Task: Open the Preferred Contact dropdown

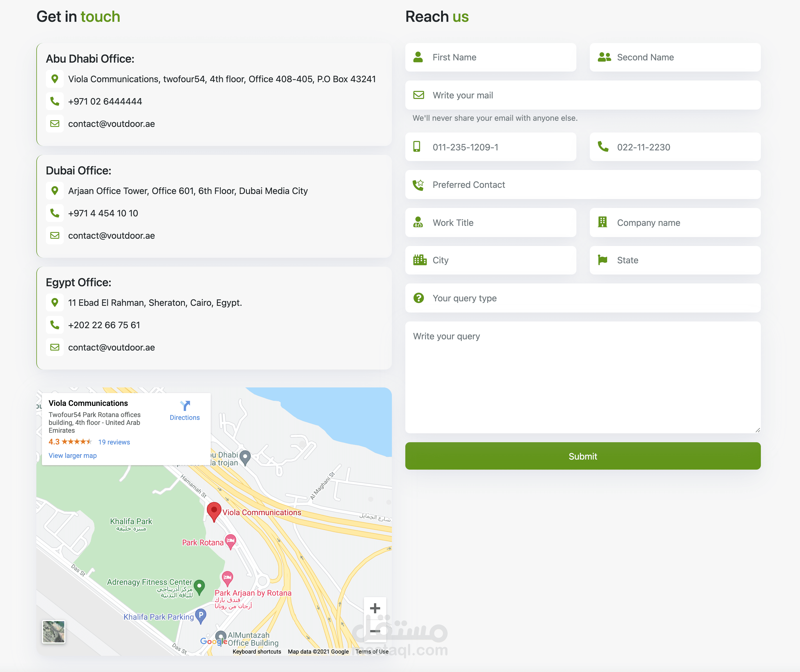Action: point(583,185)
